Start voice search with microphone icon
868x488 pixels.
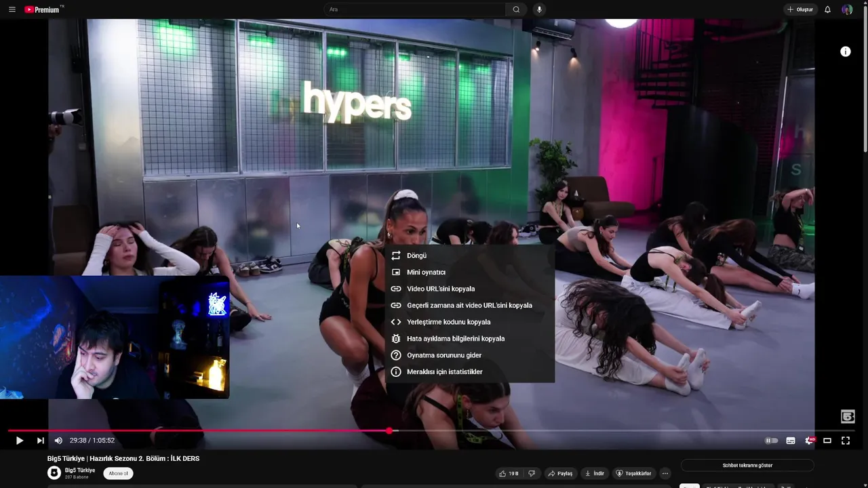(539, 9)
